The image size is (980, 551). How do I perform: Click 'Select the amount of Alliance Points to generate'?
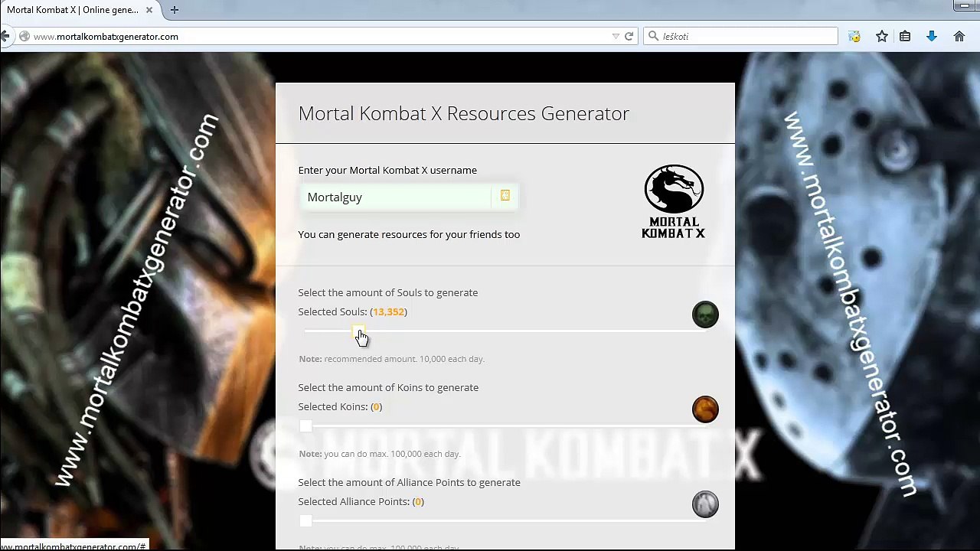(409, 482)
